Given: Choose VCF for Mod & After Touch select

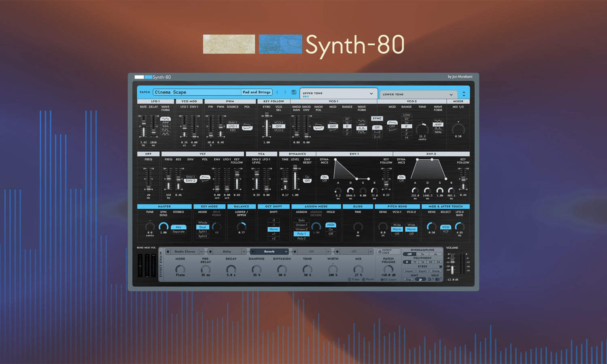Looking at the screenshot, I should pyautogui.click(x=446, y=231).
